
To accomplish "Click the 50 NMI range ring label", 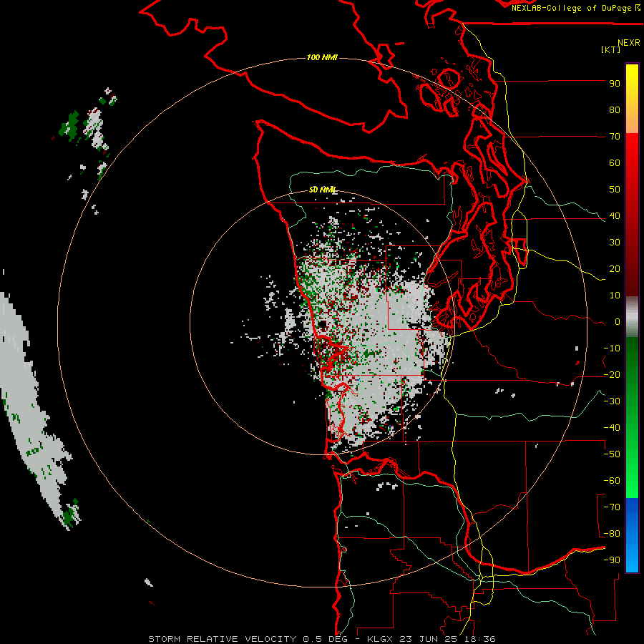I will point(323,190).
